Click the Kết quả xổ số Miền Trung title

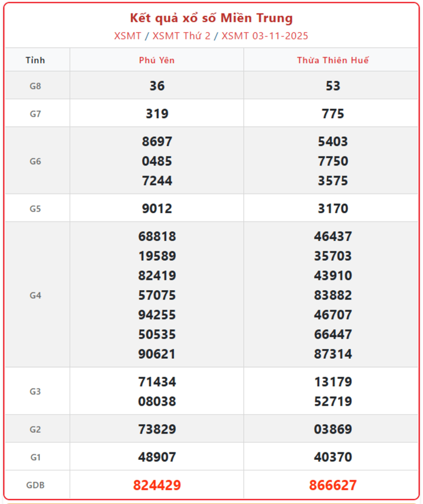click(x=211, y=18)
